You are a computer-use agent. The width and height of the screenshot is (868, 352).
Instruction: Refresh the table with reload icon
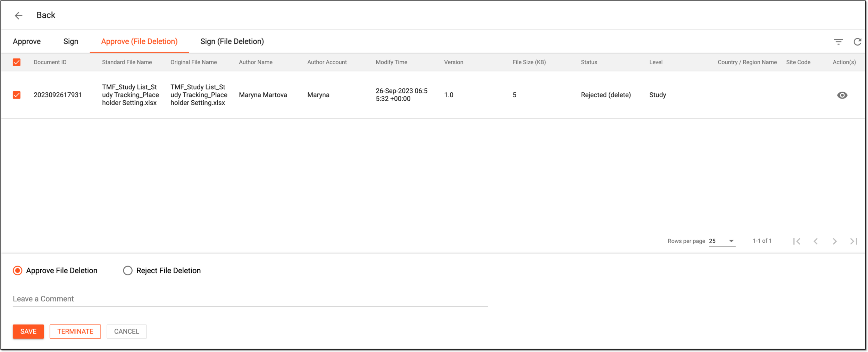coord(857,42)
